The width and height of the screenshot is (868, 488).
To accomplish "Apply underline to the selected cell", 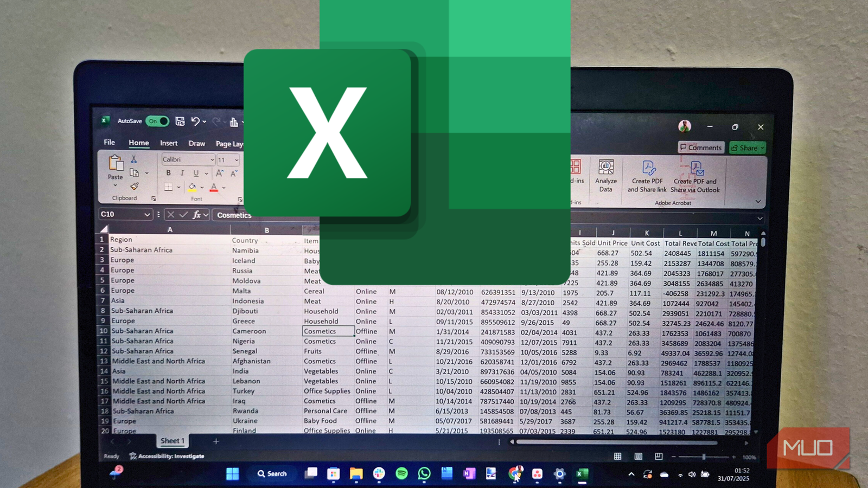I will pos(195,173).
